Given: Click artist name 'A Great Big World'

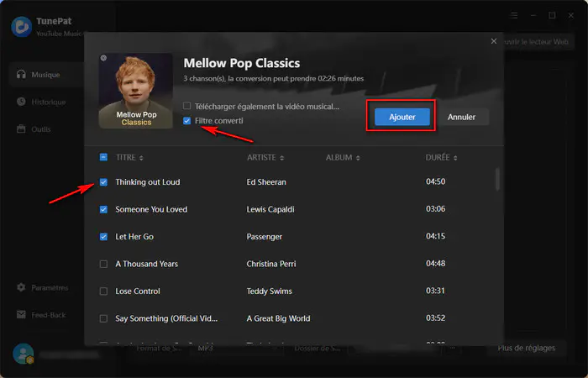Looking at the screenshot, I should pyautogui.click(x=278, y=318).
